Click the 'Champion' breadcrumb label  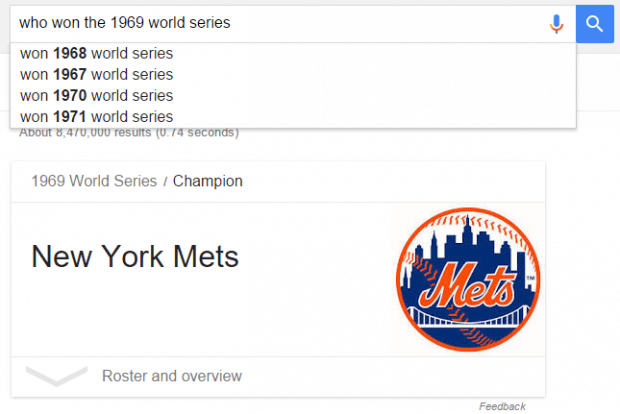[x=208, y=181]
